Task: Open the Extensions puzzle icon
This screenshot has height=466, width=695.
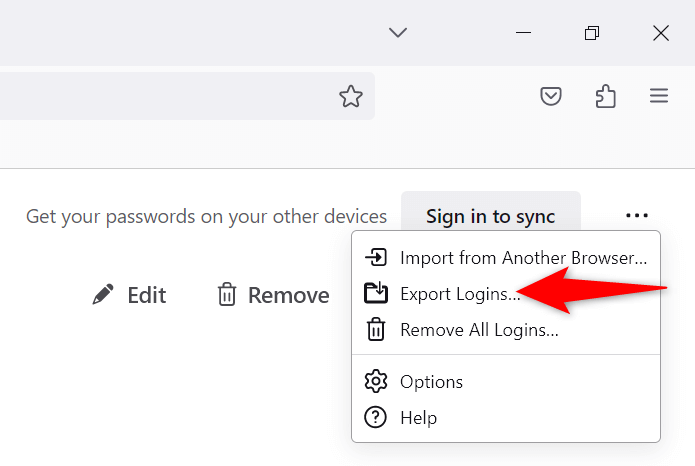Action: pos(605,96)
